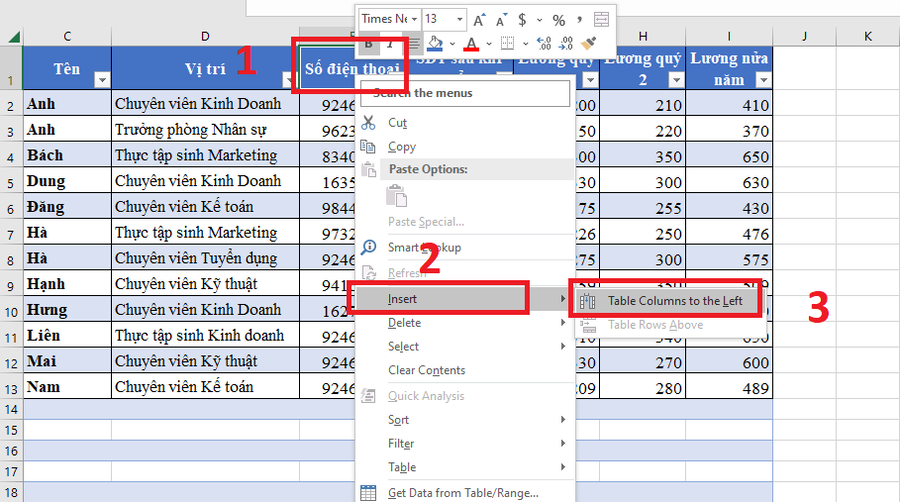
Task: Click the value 650 in Lương nửa năm
Action: [729, 156]
